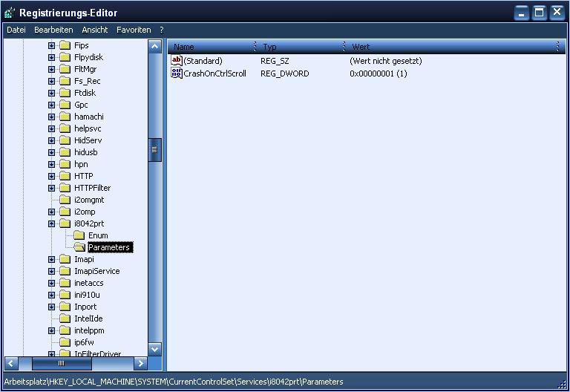
Task: Open the Datei menu
Action: (16, 30)
